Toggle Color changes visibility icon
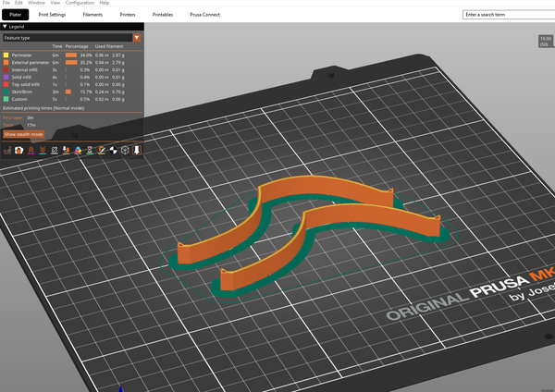 (78, 151)
